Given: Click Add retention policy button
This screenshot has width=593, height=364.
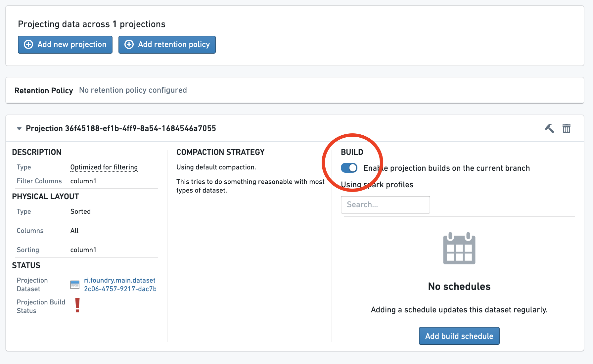Looking at the screenshot, I should pyautogui.click(x=167, y=45).
